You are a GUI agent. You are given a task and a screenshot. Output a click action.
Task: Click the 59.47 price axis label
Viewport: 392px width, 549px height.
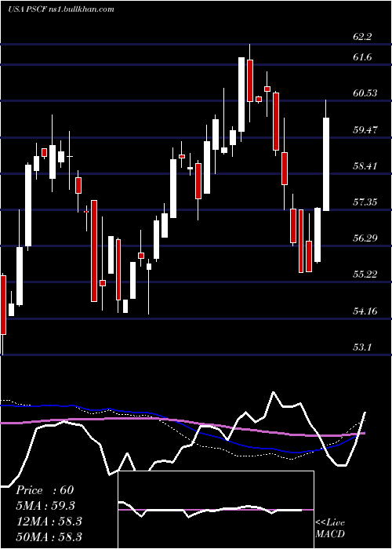tap(365, 129)
